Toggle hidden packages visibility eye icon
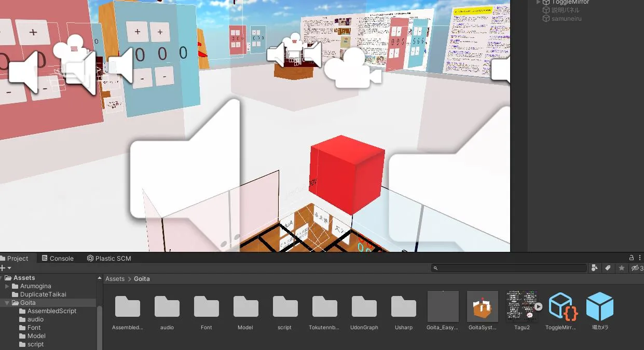 pyautogui.click(x=637, y=268)
